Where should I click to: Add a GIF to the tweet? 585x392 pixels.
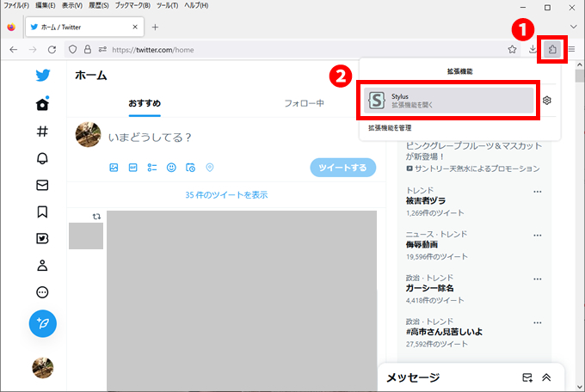132,168
